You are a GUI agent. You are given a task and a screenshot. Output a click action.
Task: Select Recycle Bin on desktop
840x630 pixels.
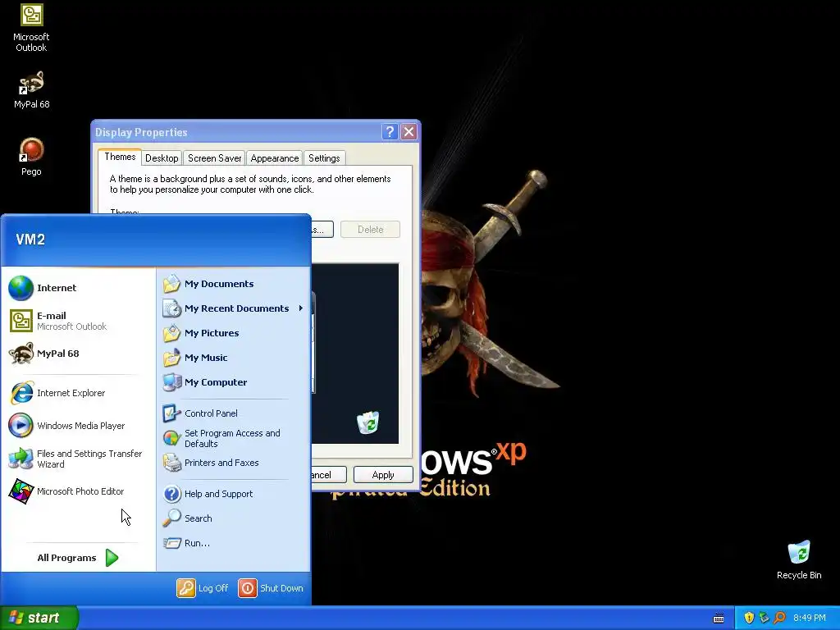tap(799, 559)
